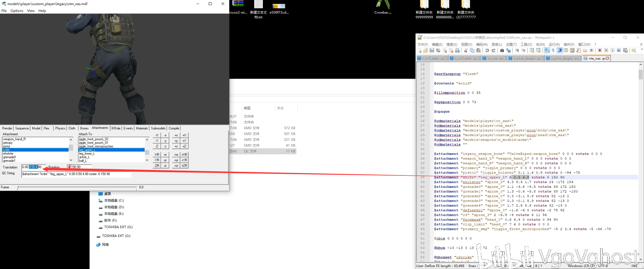Viewport: 644px width, 269px height.
Task: Open the 搜索(S) menu in Notepad++
Action: point(452,44)
